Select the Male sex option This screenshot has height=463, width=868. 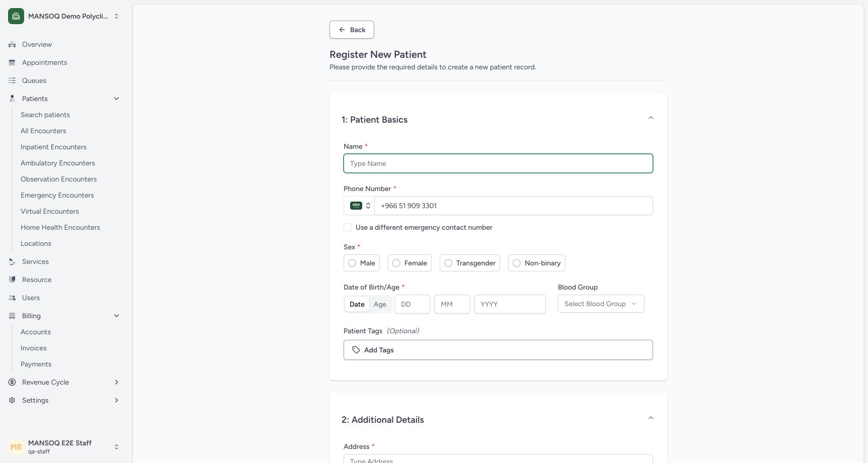coord(362,263)
